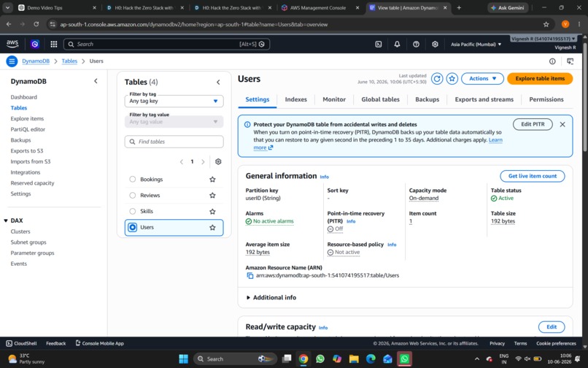
Task: Open the Actions dropdown menu
Action: pyautogui.click(x=482, y=78)
